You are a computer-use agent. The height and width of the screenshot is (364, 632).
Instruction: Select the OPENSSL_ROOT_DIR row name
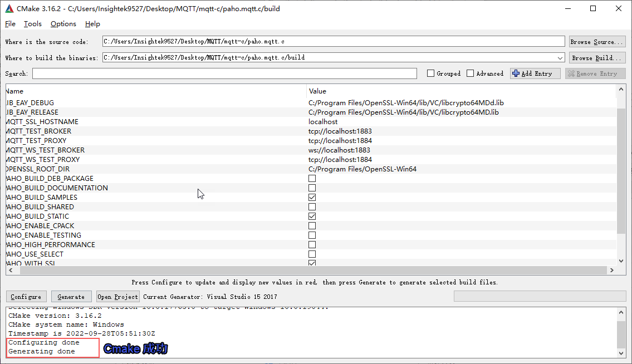click(38, 169)
